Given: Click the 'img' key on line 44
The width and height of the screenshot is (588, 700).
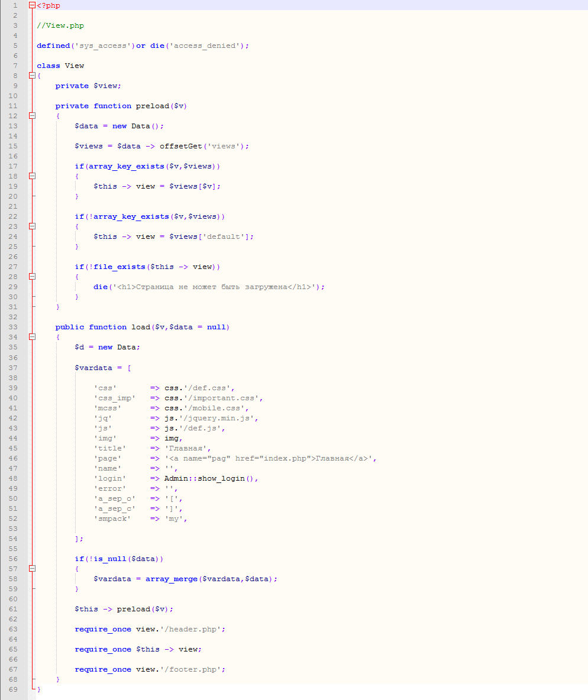Looking at the screenshot, I should click(105, 438).
